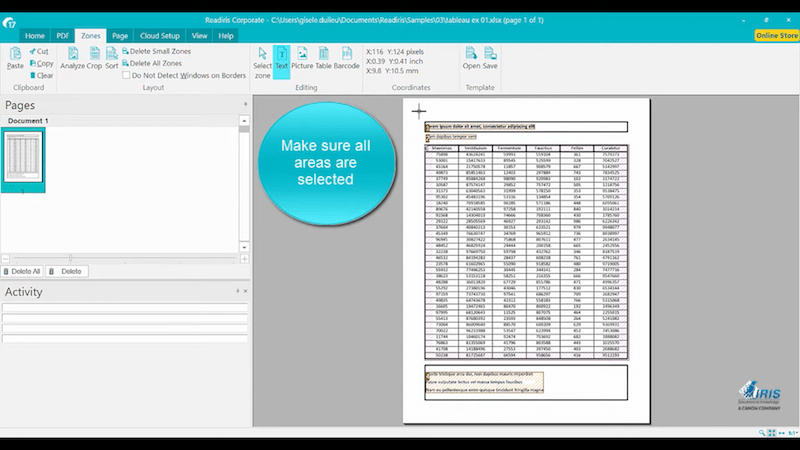This screenshot has width=800, height=450.
Task: Delete All Zones on the page
Action: click(x=152, y=63)
